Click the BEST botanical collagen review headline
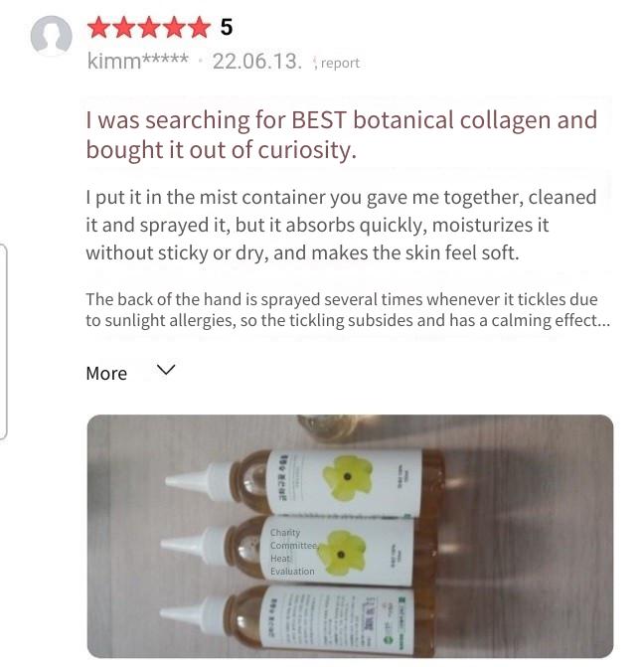 (342, 135)
